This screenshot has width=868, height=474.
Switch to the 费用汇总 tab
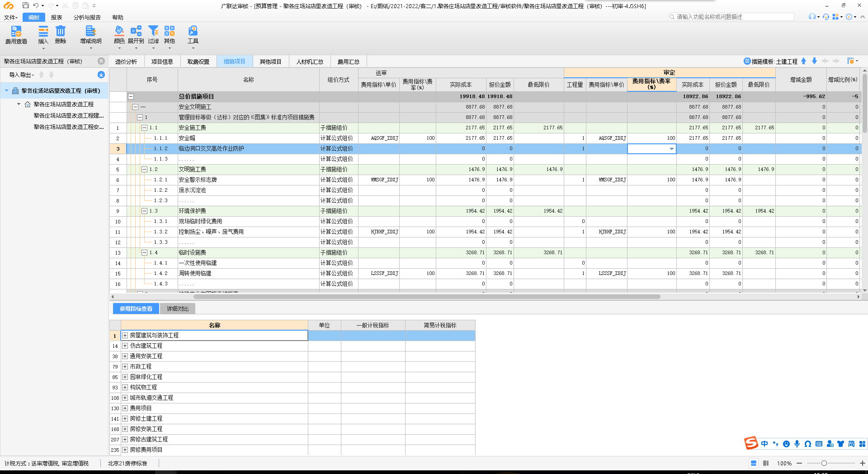(348, 62)
